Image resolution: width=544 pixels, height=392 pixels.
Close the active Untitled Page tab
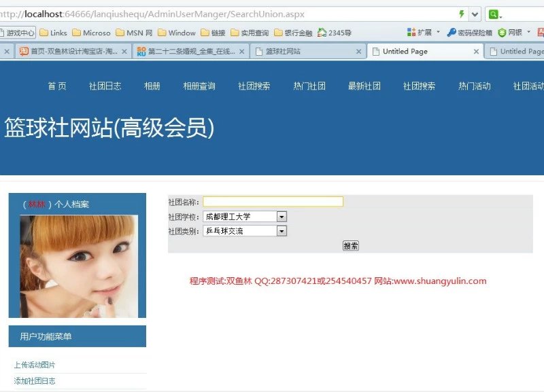477,52
